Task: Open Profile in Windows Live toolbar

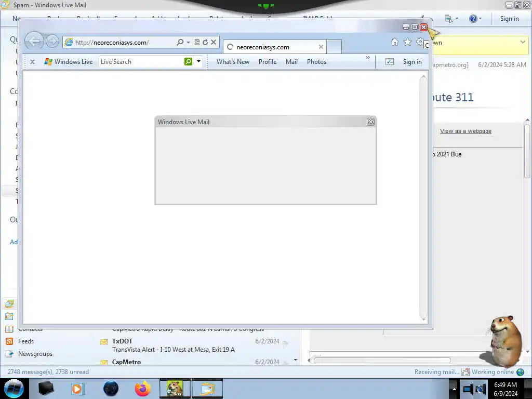Action: (x=268, y=62)
